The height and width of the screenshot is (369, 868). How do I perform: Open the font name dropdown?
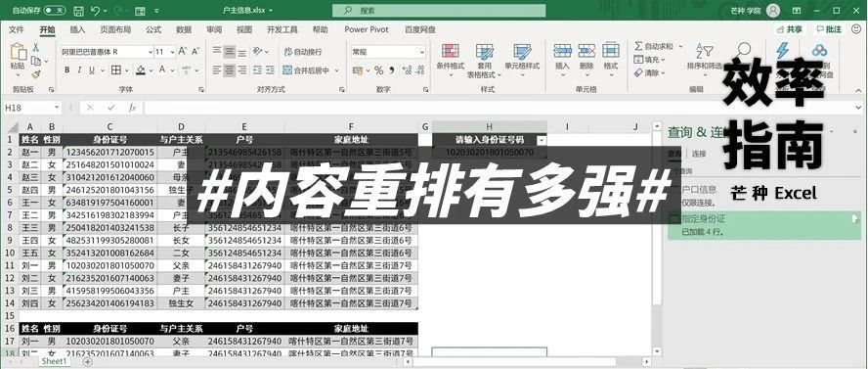(x=150, y=52)
